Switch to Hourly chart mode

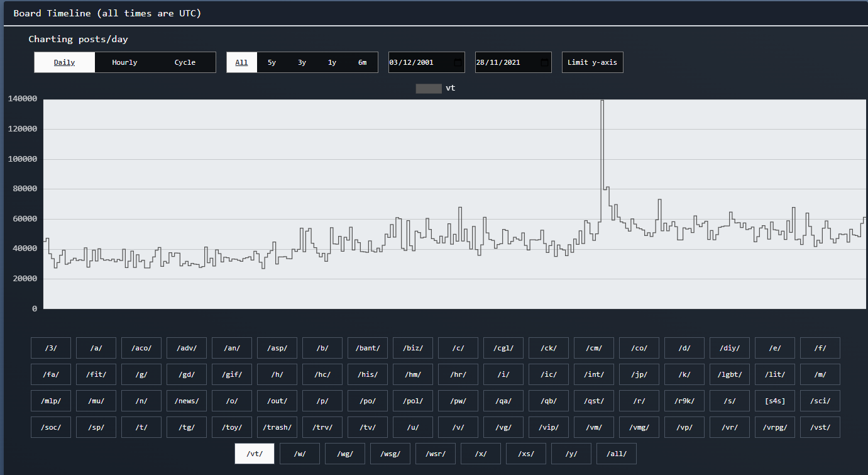click(124, 62)
